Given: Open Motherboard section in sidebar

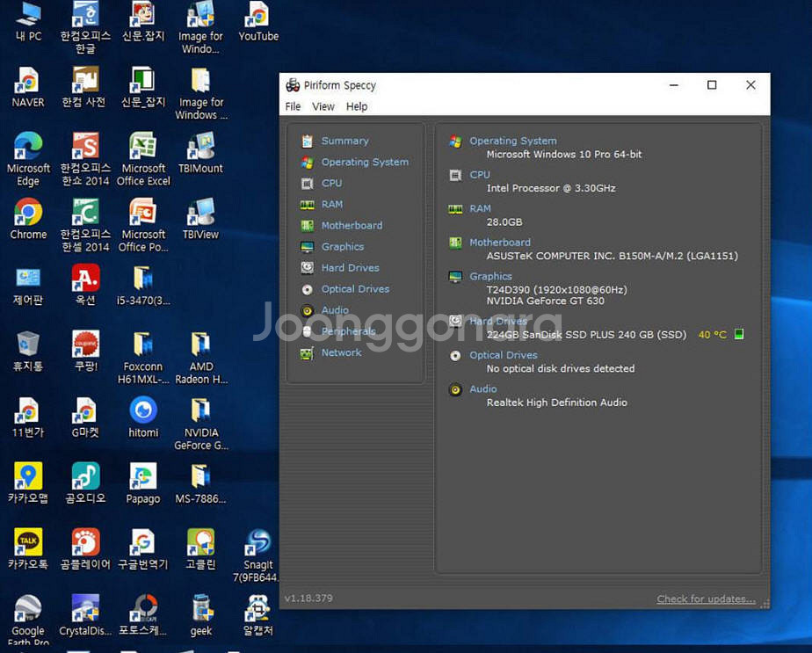Looking at the screenshot, I should [352, 226].
